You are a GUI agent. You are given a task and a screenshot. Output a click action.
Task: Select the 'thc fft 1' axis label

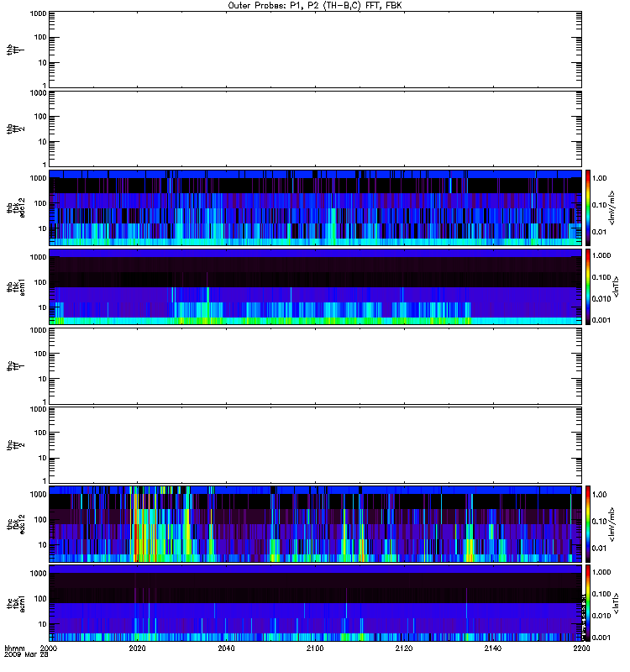pos(15,366)
